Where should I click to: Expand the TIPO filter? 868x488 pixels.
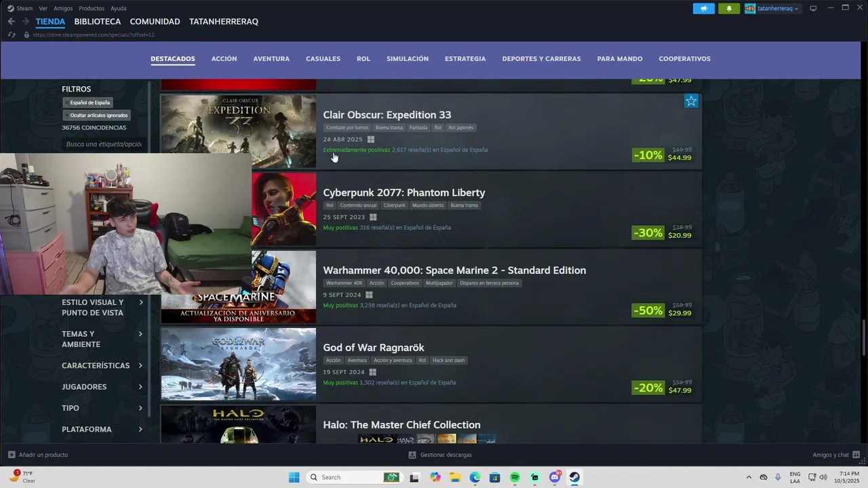point(102,408)
